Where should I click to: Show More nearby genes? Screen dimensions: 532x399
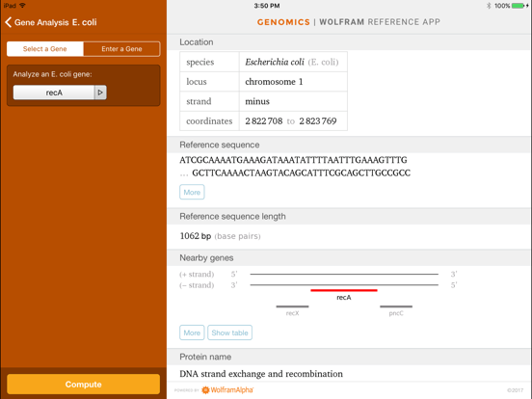(x=192, y=332)
